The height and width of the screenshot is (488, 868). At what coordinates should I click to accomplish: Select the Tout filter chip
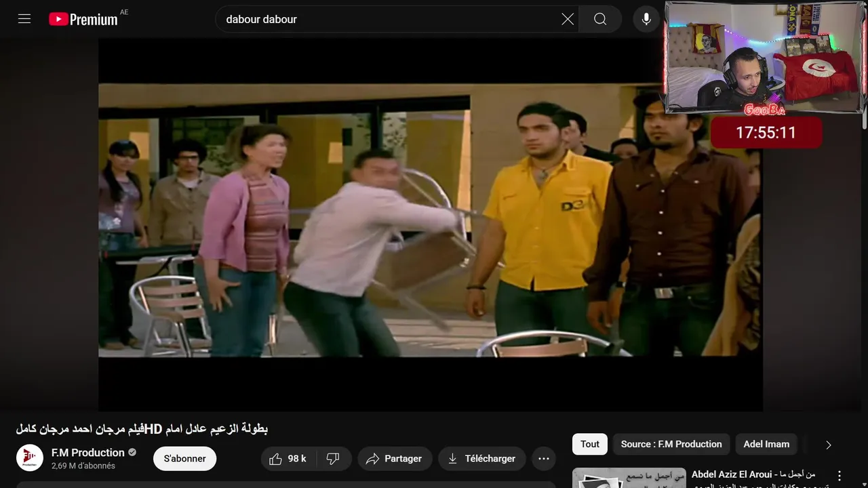pos(590,444)
